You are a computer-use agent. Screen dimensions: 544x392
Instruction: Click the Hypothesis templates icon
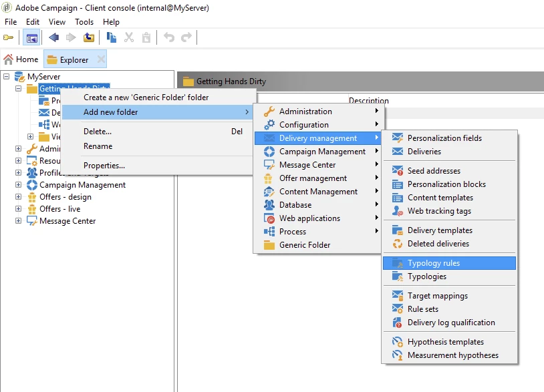[398, 342]
